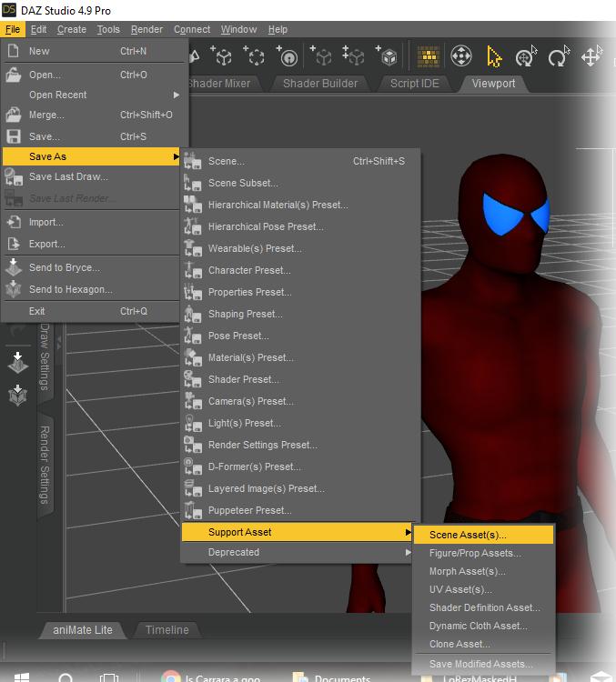Click the yellow grid Active Pose tool icon
This screenshot has width=616, height=682.
[429, 56]
